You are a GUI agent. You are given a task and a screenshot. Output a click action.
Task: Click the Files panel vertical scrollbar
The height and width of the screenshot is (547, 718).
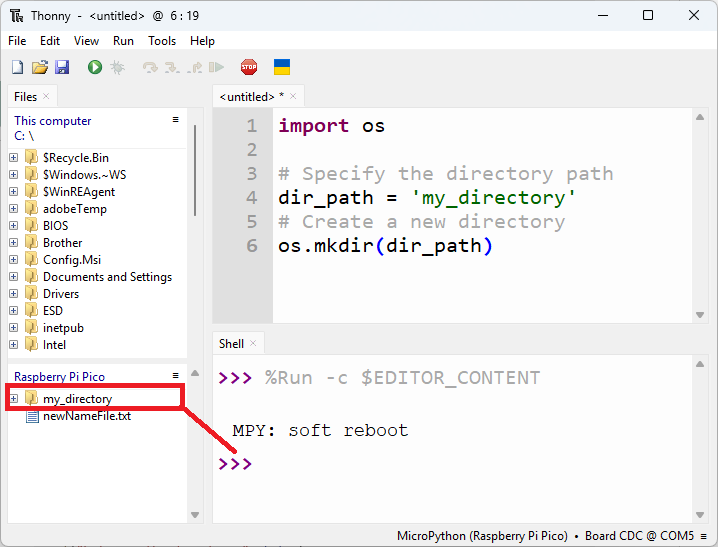[x=194, y=170]
